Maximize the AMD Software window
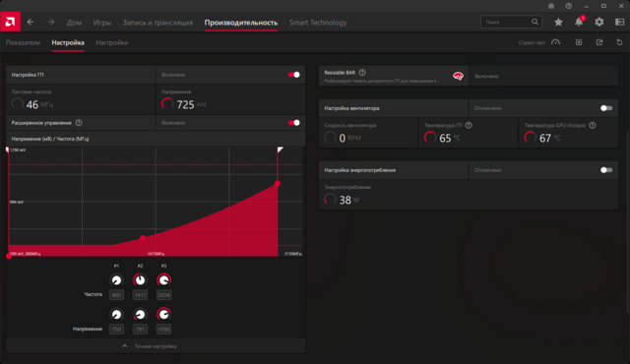This screenshot has width=630, height=364. click(603, 6)
